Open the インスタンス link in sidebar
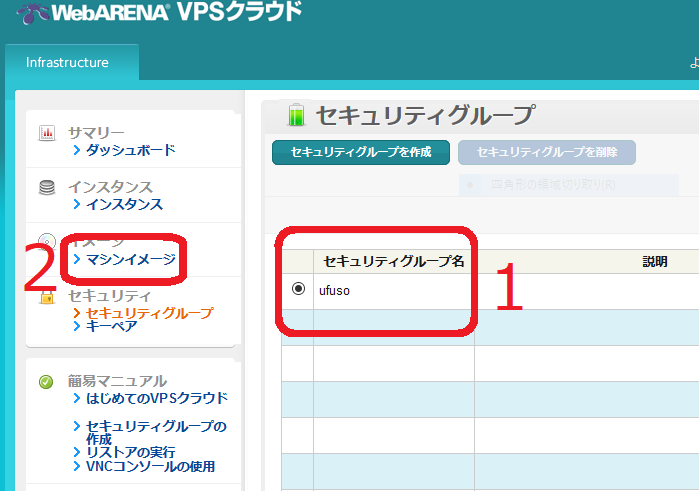Image resolution: width=699 pixels, height=491 pixels. [123, 204]
